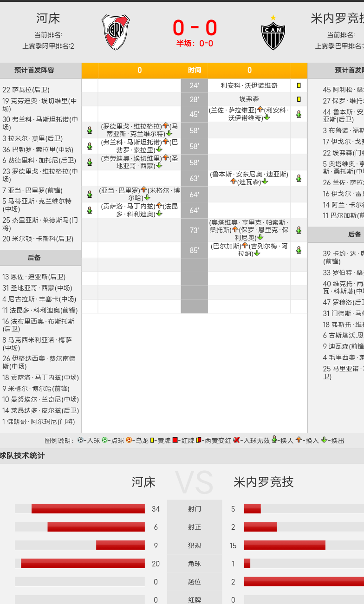The width and height of the screenshot is (364, 604).
Task: Click the 时间 column header
Action: point(195,71)
